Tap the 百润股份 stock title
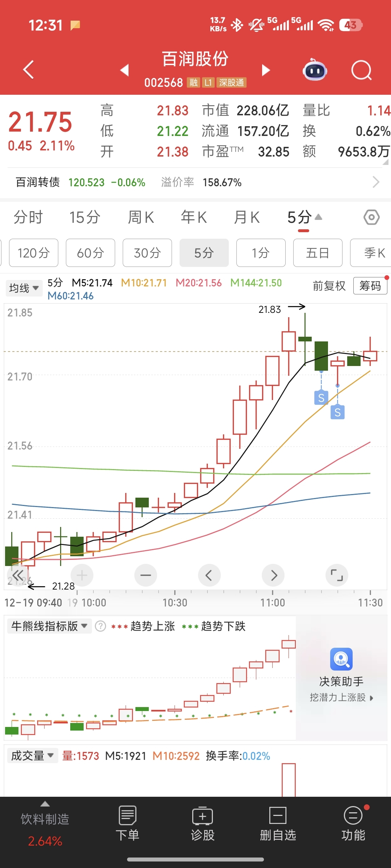Viewport: 391px width, 868px height. point(195,59)
